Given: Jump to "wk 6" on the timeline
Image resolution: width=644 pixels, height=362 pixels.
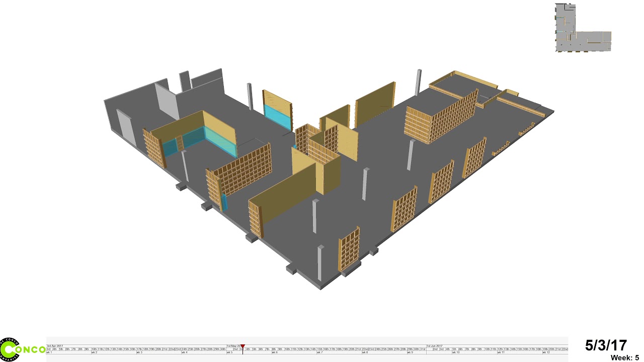Looking at the screenshot, I should tap(275, 352).
